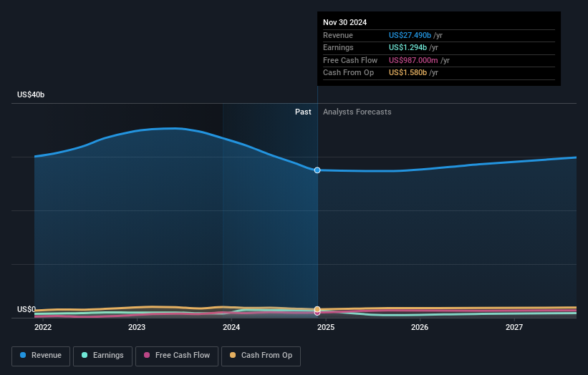Click the 2025 x-axis label

[x=326, y=327]
